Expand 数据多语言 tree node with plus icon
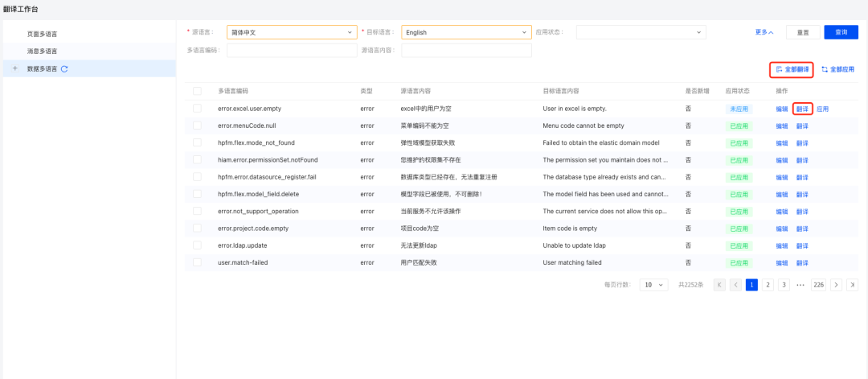The height and width of the screenshot is (379, 868). click(15, 68)
